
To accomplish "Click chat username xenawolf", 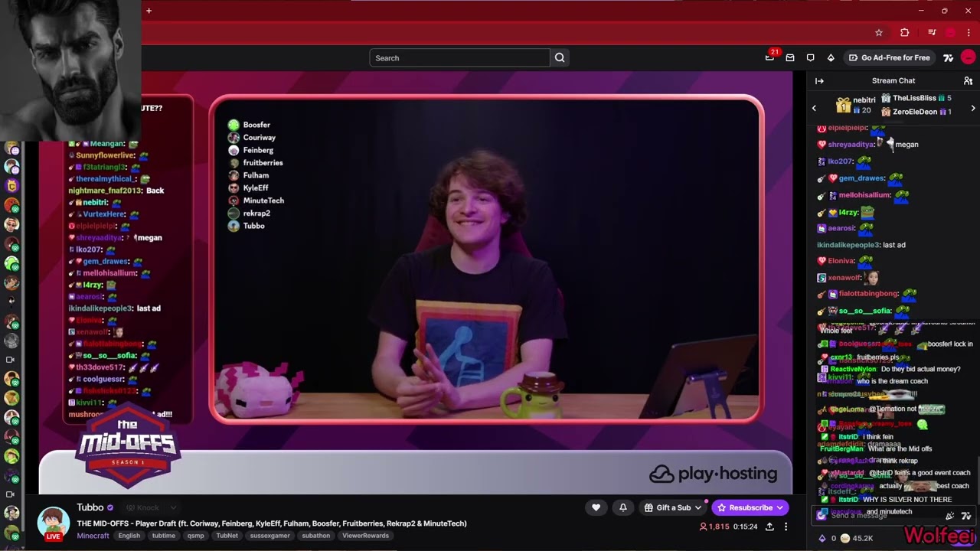I will pos(844,278).
